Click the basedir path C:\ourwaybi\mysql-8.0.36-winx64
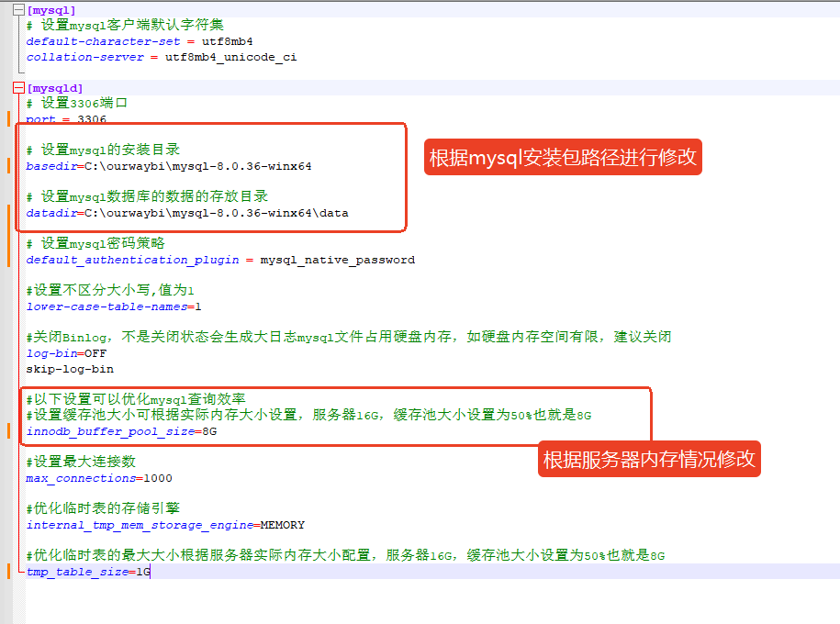Screen dimensions: 840x624 [x=198, y=166]
